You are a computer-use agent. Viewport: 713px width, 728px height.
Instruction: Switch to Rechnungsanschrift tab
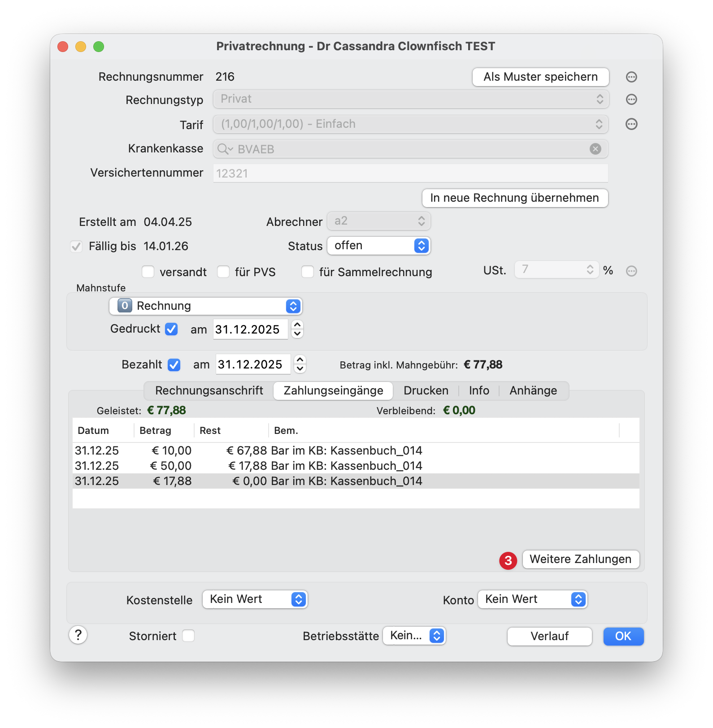[x=209, y=390]
